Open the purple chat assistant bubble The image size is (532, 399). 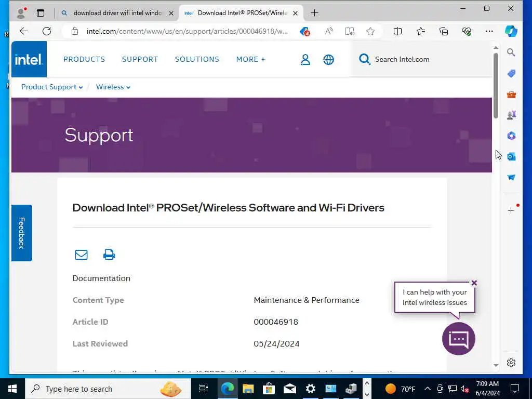[x=458, y=339]
